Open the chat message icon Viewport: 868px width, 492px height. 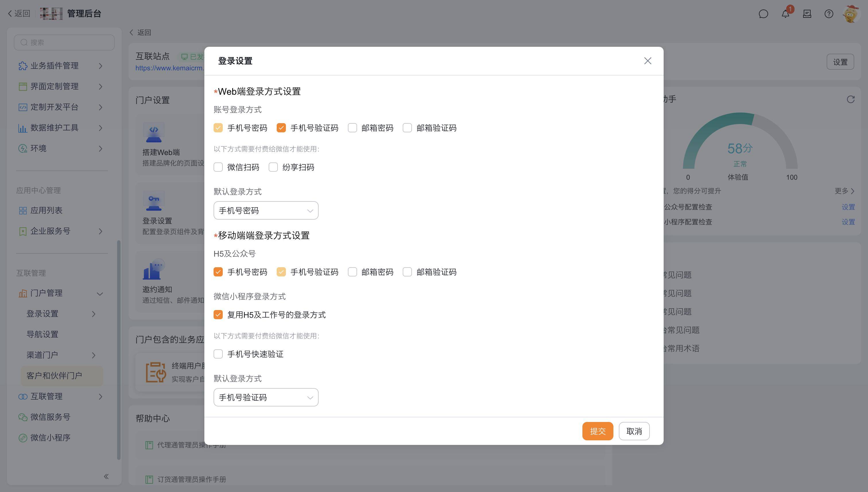pyautogui.click(x=763, y=14)
